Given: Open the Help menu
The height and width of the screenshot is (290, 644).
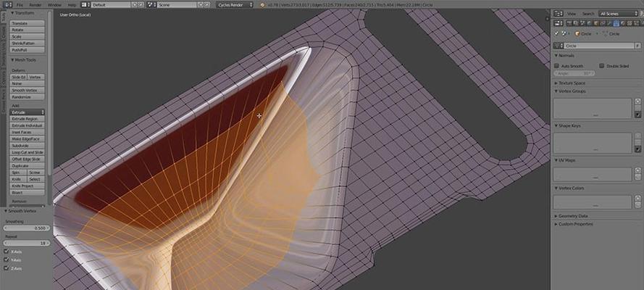Looking at the screenshot, I should coord(72,5).
